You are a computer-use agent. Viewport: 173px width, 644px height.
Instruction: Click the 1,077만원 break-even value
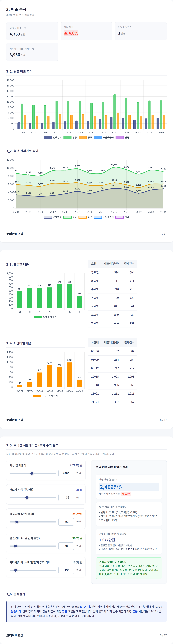click(x=107, y=540)
